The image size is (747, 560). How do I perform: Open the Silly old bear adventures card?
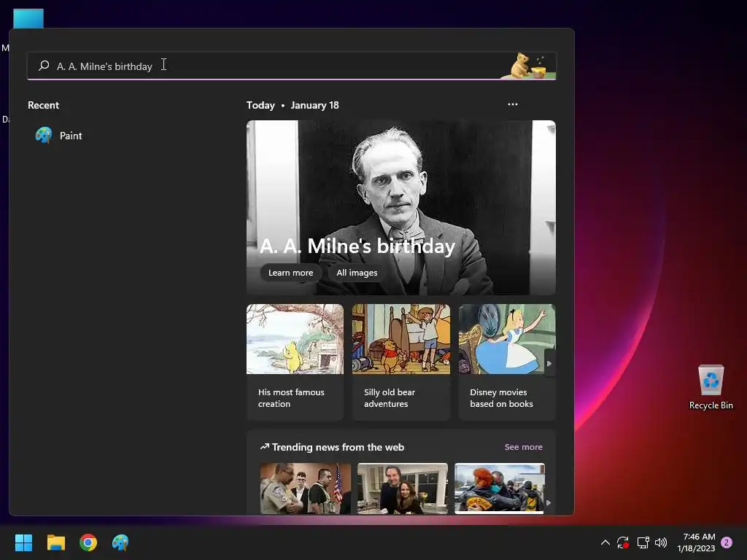click(x=400, y=362)
